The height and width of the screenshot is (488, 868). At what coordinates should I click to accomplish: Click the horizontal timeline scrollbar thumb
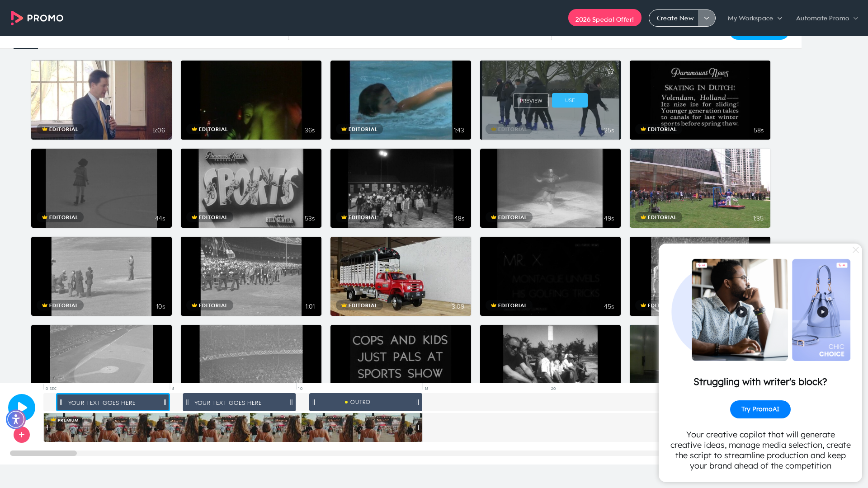[x=43, y=453]
